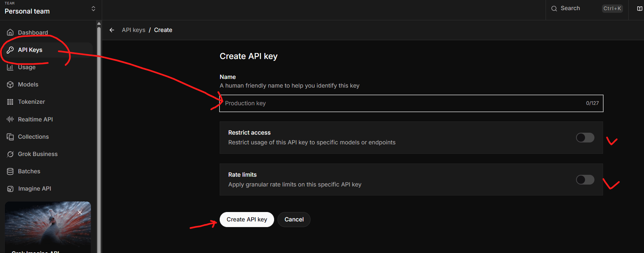
Task: Cancel the API key creation
Action: pyautogui.click(x=294, y=220)
